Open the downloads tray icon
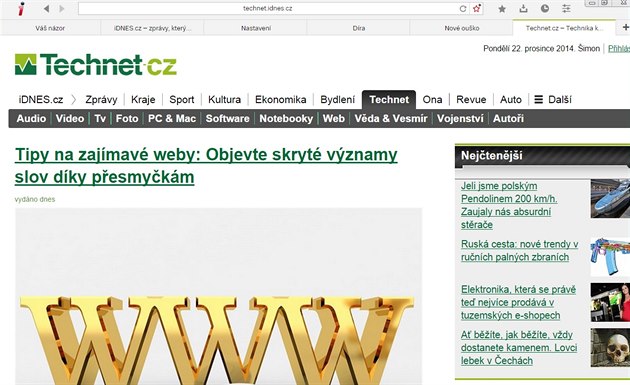This screenshot has width=630, height=385. tap(523, 8)
